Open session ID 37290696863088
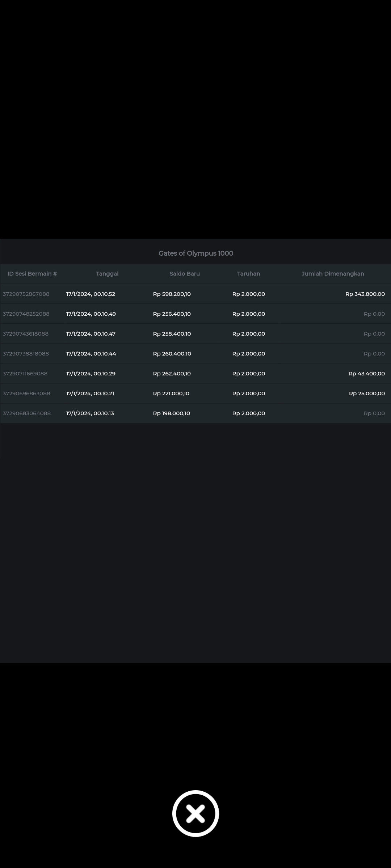Viewport: 391px width, 868px height. coord(26,393)
